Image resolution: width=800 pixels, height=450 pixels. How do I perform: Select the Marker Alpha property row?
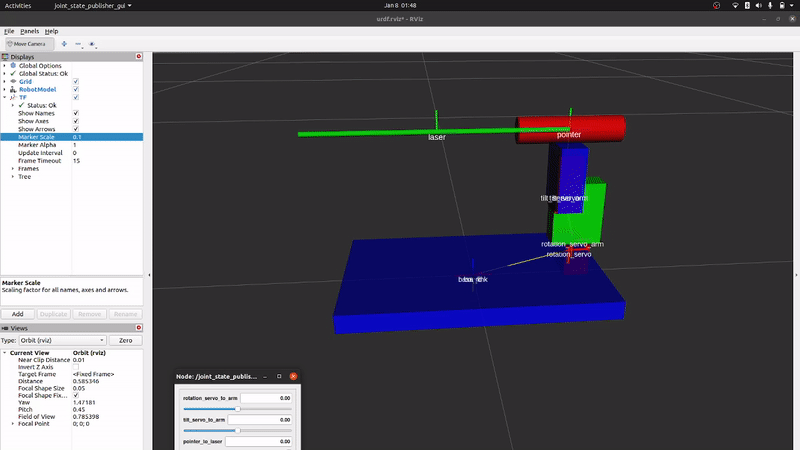(71, 145)
